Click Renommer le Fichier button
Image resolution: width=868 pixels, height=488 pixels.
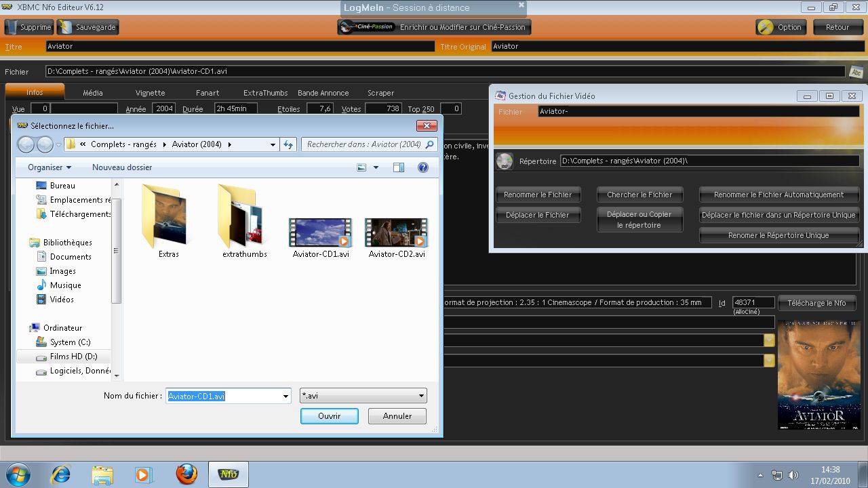pos(538,195)
